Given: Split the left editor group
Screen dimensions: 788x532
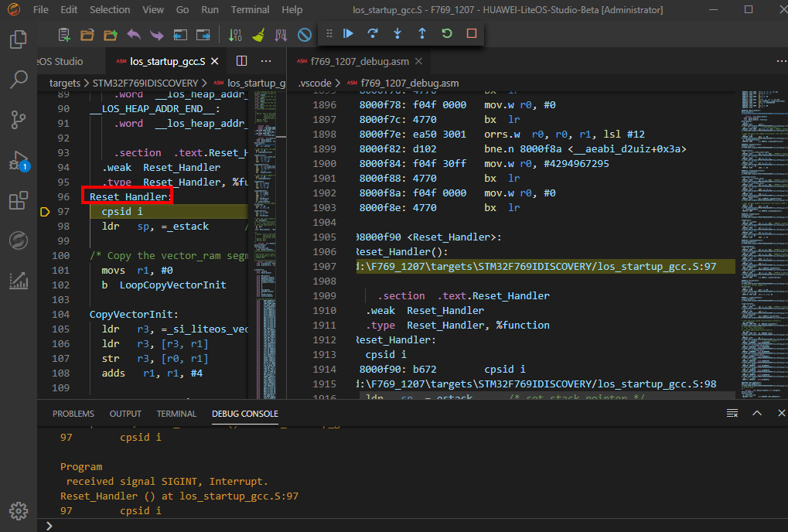Looking at the screenshot, I should (x=241, y=61).
